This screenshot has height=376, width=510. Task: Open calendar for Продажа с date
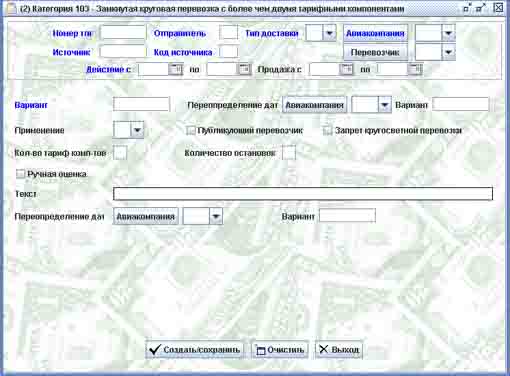click(346, 69)
